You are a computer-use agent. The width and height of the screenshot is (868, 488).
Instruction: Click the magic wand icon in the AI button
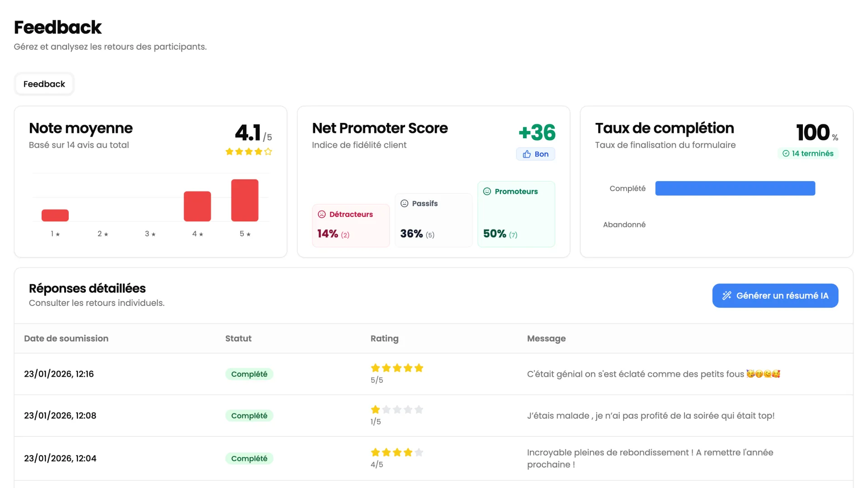click(x=726, y=296)
